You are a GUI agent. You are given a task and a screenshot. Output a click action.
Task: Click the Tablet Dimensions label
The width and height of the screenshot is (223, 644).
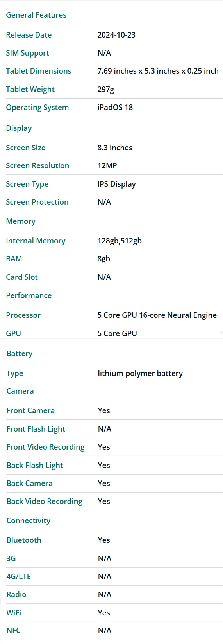(39, 71)
